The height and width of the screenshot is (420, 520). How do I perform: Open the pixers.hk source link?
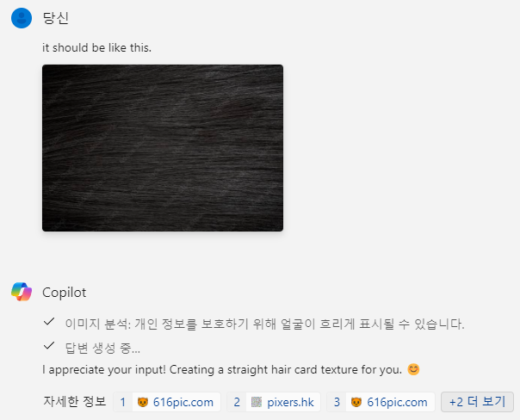[274, 402]
